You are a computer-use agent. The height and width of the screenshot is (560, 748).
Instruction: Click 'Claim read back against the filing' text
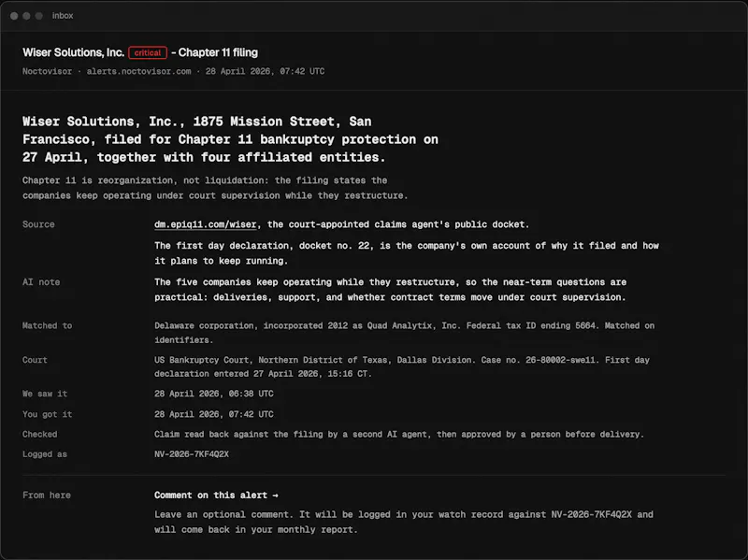[399, 435]
